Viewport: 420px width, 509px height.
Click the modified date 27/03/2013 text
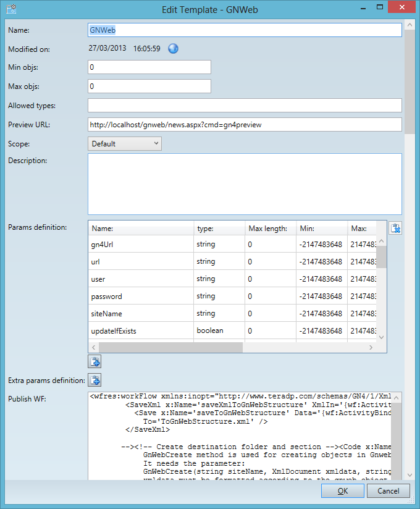tap(107, 48)
